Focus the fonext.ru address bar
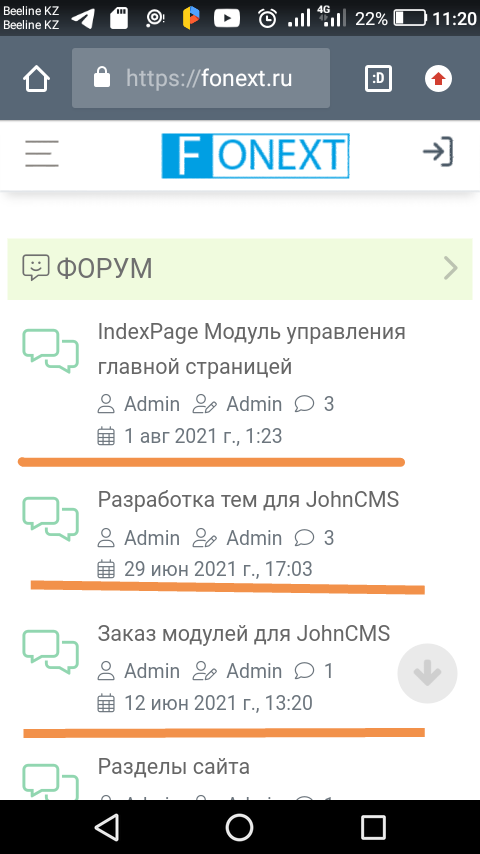The image size is (480, 854). [201, 78]
